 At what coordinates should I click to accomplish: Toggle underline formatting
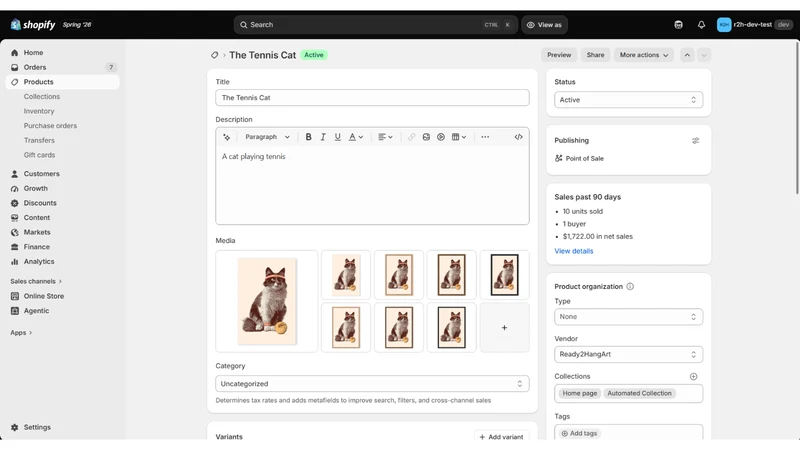pyautogui.click(x=337, y=137)
